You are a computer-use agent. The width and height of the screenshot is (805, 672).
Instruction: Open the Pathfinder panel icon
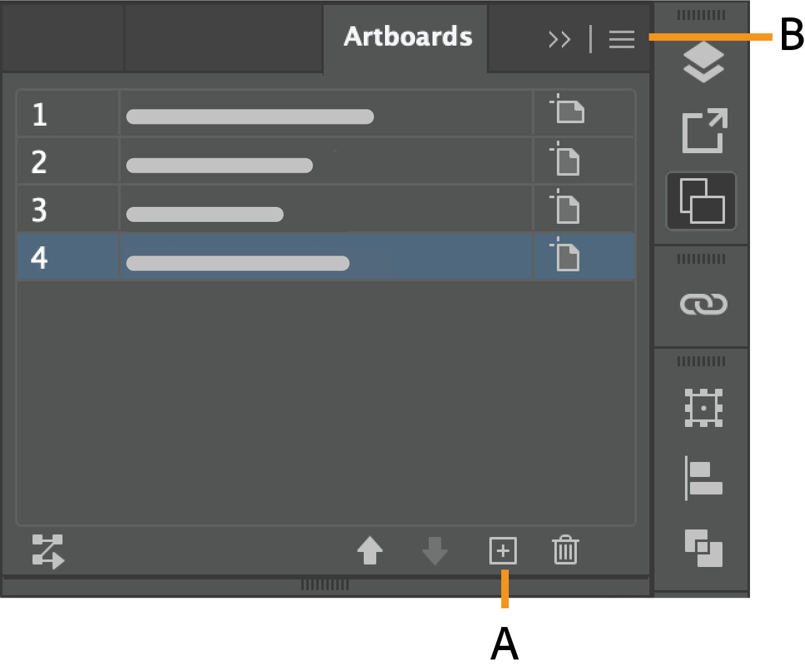pos(703,548)
